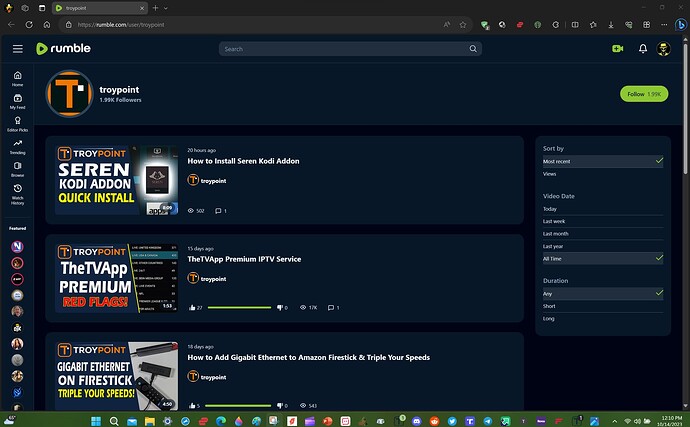Click troypoint author under TheTVApp video
This screenshot has height=427, width=690.
pyautogui.click(x=207, y=278)
